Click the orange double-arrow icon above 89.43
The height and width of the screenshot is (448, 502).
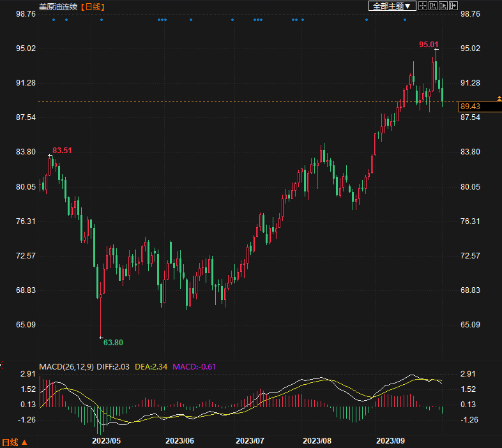(x=499, y=98)
